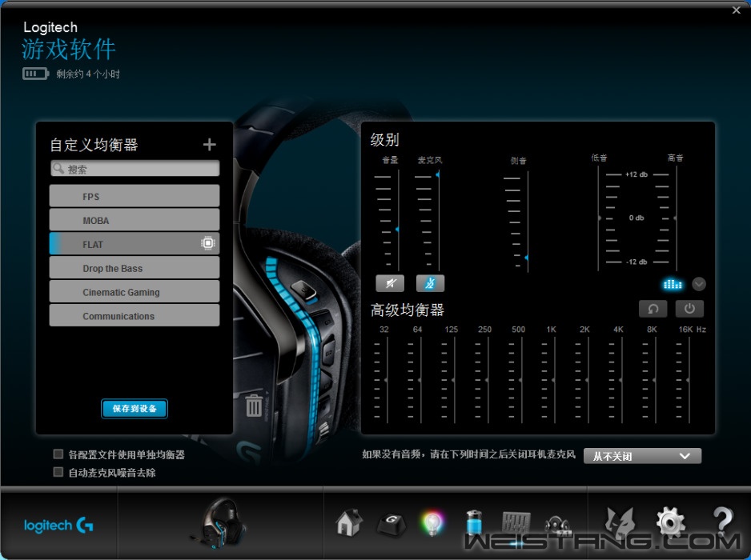Screen dimensions: 751x560
Task: Open the lighting settings bulb icon
Action: tap(432, 523)
